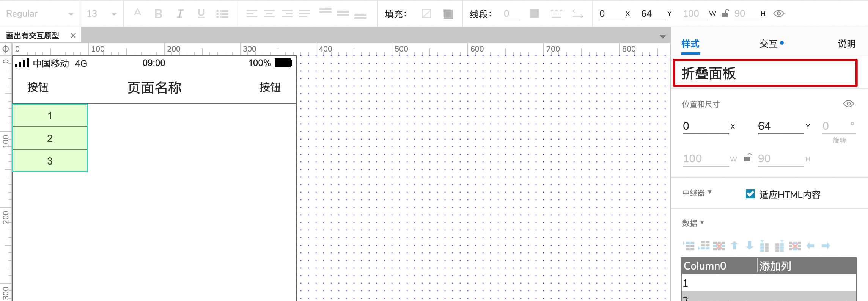
Task: Click the right 按钮 in the navigation bar
Action: pyautogui.click(x=270, y=87)
